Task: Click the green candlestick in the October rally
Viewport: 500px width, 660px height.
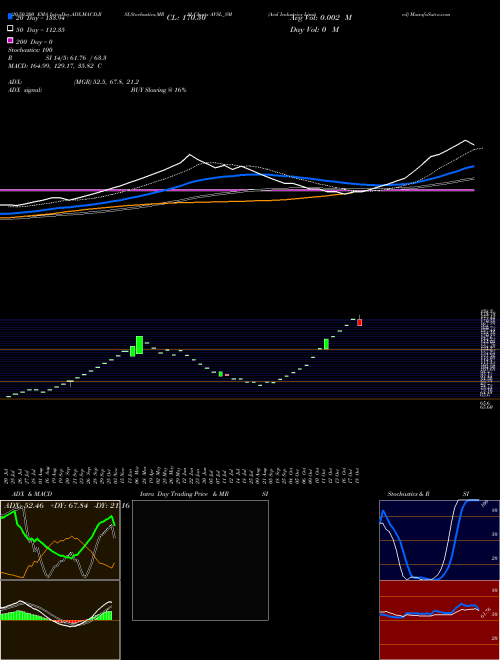Action: pyautogui.click(x=326, y=344)
